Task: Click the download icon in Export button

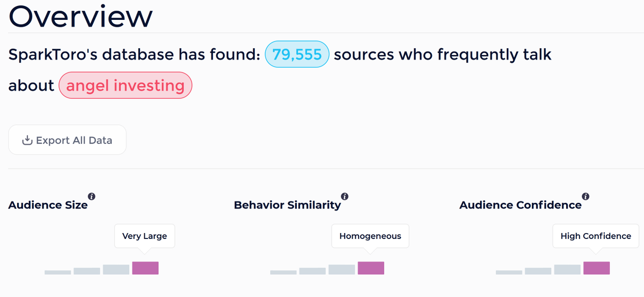Action: pyautogui.click(x=27, y=141)
